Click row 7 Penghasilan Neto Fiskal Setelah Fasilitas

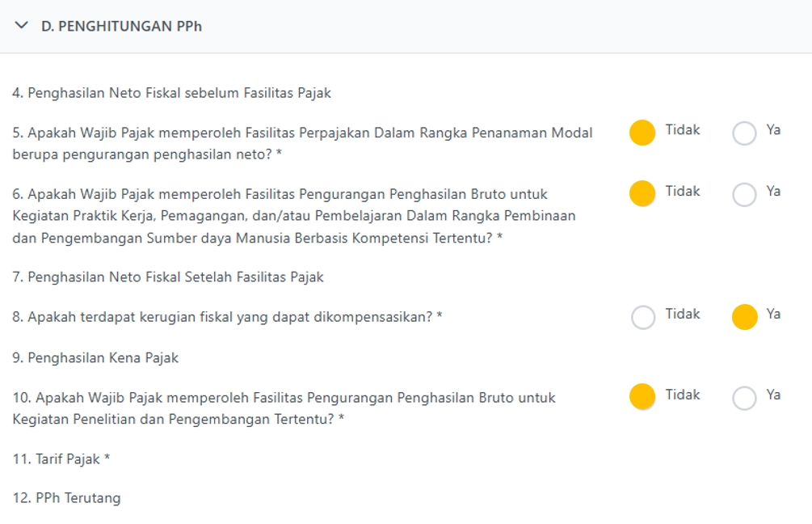pos(168,277)
